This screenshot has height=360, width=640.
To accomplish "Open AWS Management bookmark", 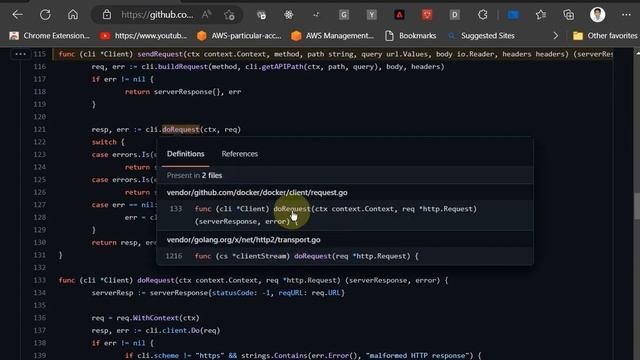I will 332,36.
